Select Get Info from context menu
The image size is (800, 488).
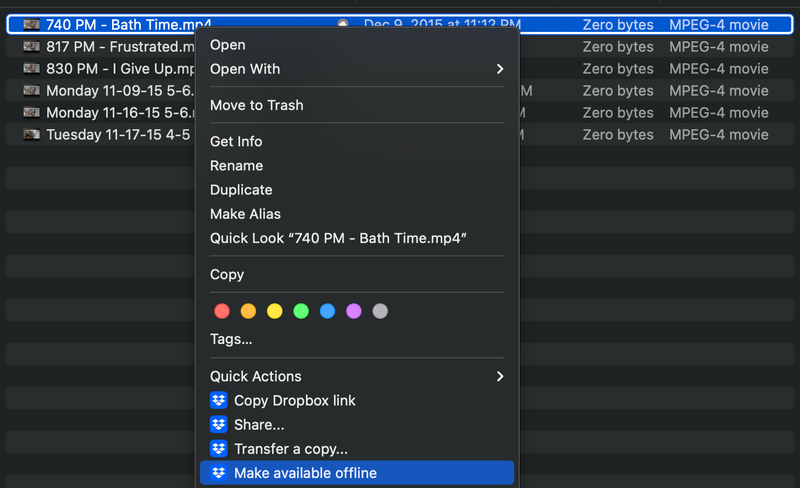[236, 141]
